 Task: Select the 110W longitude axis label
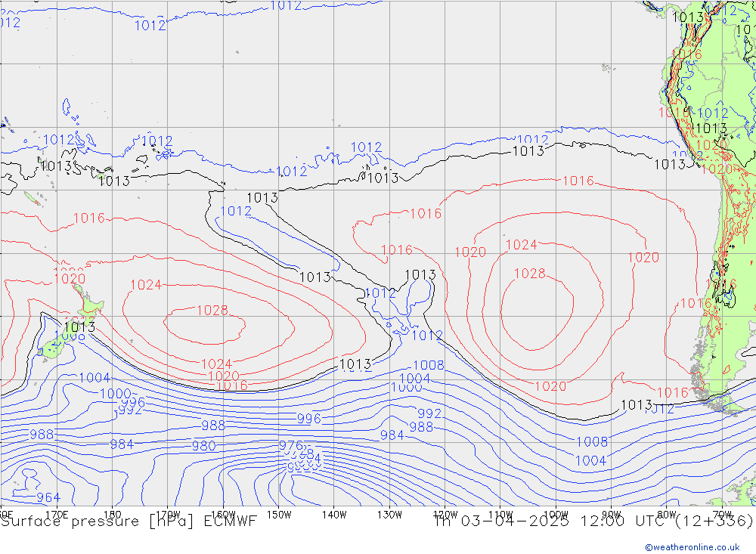tap(500, 515)
